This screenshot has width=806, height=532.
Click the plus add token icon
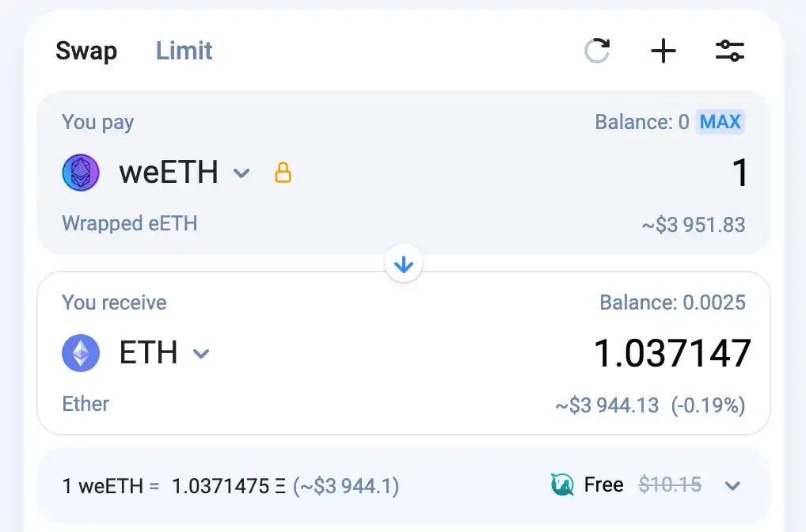pyautogui.click(x=663, y=51)
